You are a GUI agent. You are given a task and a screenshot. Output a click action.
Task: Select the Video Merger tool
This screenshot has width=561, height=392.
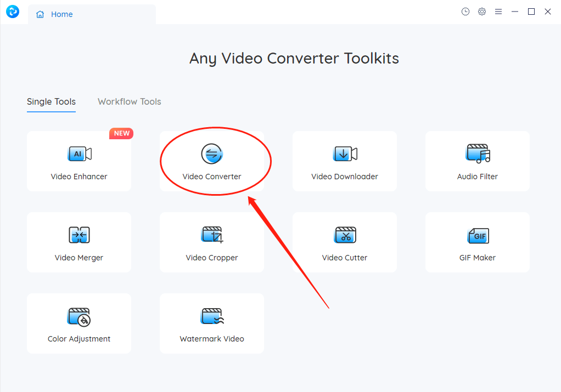point(78,242)
